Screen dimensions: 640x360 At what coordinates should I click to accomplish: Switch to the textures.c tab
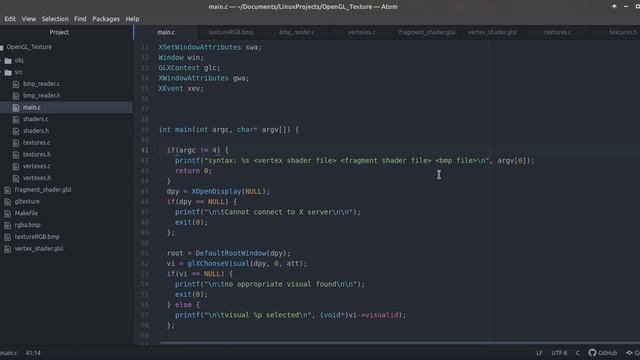click(558, 32)
